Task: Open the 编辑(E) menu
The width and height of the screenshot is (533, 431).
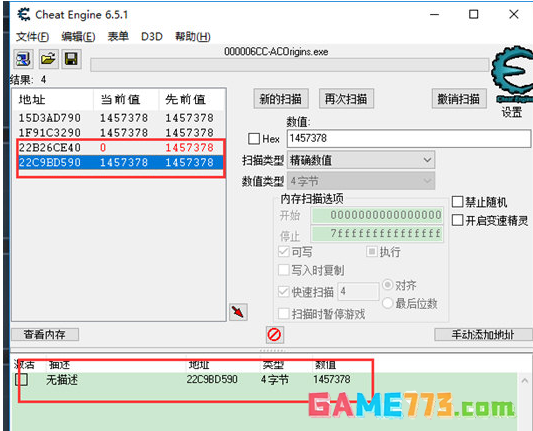Action: tap(78, 36)
